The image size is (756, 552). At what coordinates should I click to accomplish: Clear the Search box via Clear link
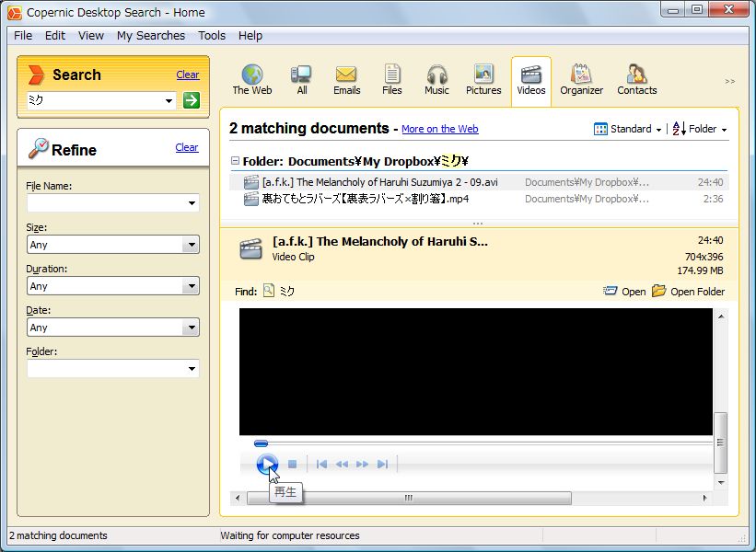coord(188,75)
